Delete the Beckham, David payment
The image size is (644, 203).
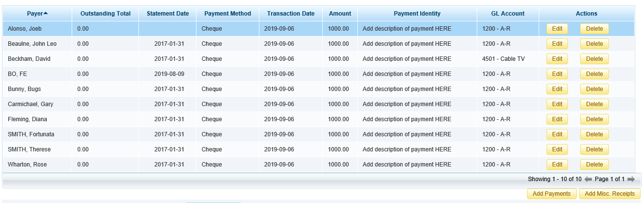(x=594, y=59)
